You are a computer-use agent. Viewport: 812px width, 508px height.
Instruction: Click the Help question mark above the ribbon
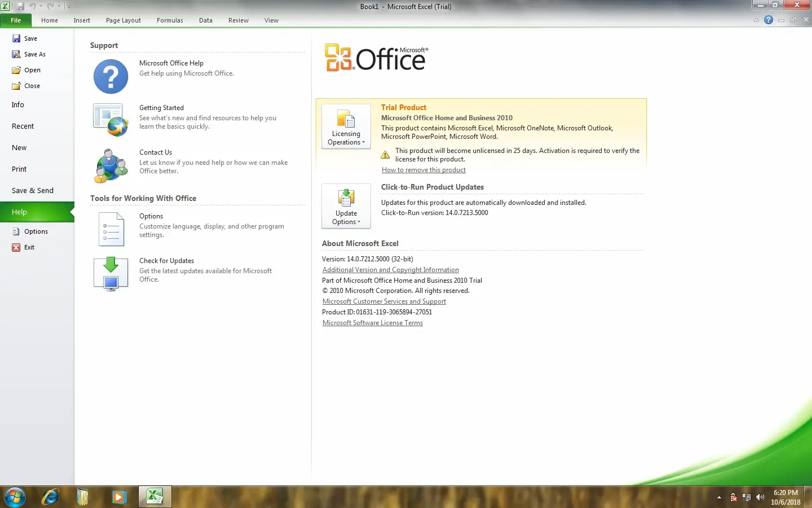coord(768,20)
